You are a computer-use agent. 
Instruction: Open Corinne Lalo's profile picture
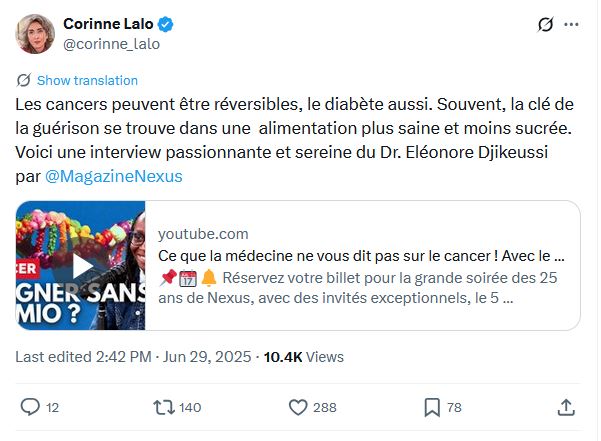tap(35, 34)
